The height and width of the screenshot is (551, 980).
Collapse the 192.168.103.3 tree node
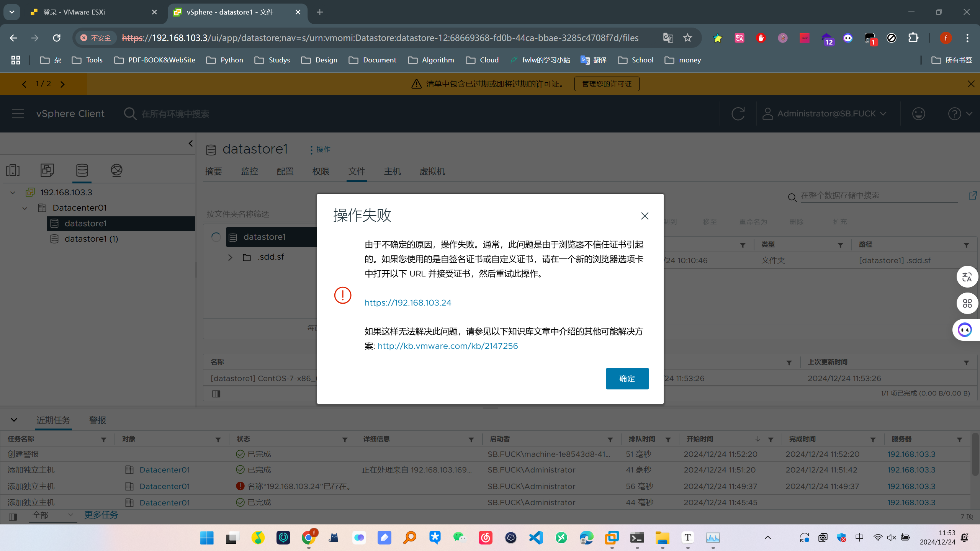13,192
